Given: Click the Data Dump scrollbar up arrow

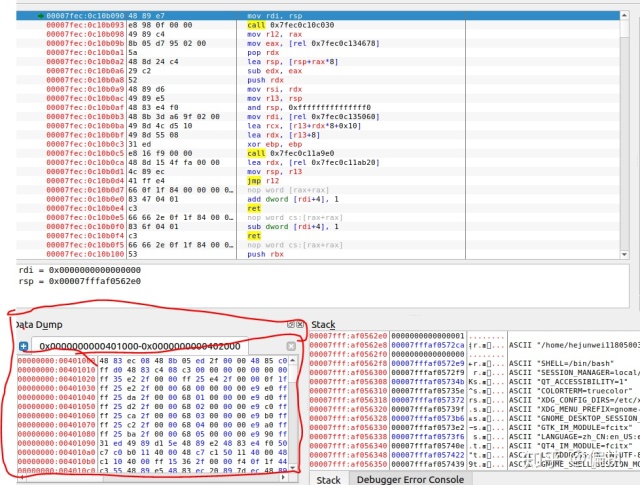Looking at the screenshot, I should tap(292, 360).
